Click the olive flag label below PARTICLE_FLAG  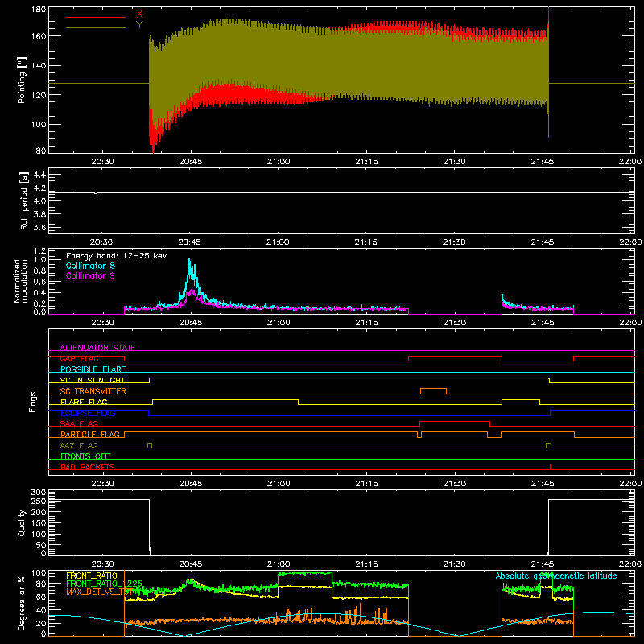pos(79,445)
